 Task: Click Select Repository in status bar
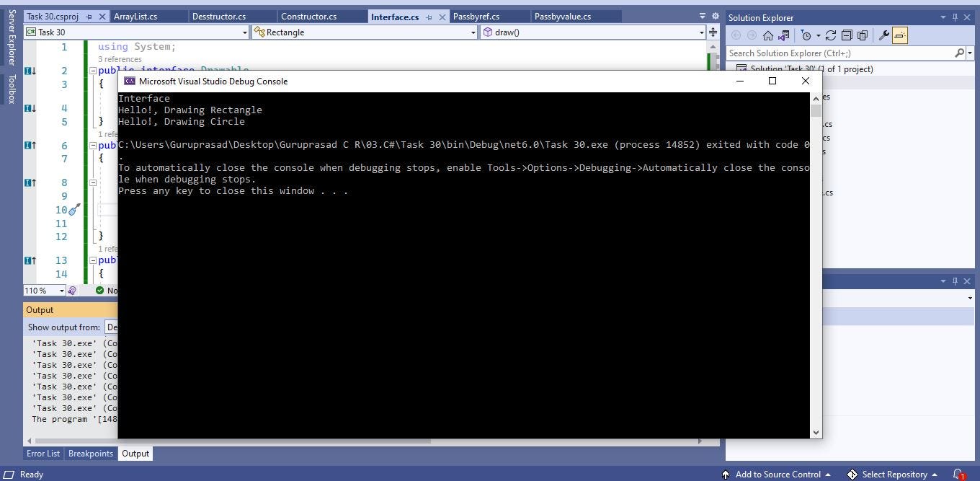[891, 474]
